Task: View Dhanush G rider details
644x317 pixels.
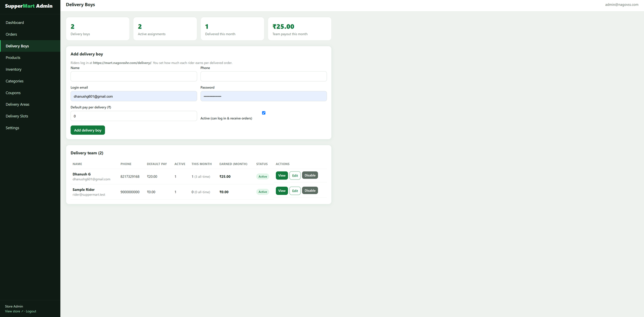Action: tap(282, 175)
